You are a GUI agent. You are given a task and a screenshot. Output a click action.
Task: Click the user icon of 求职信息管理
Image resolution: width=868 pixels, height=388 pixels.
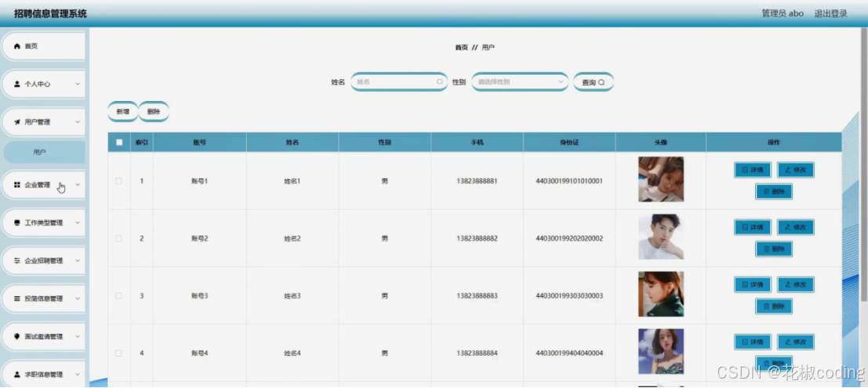[17, 374]
